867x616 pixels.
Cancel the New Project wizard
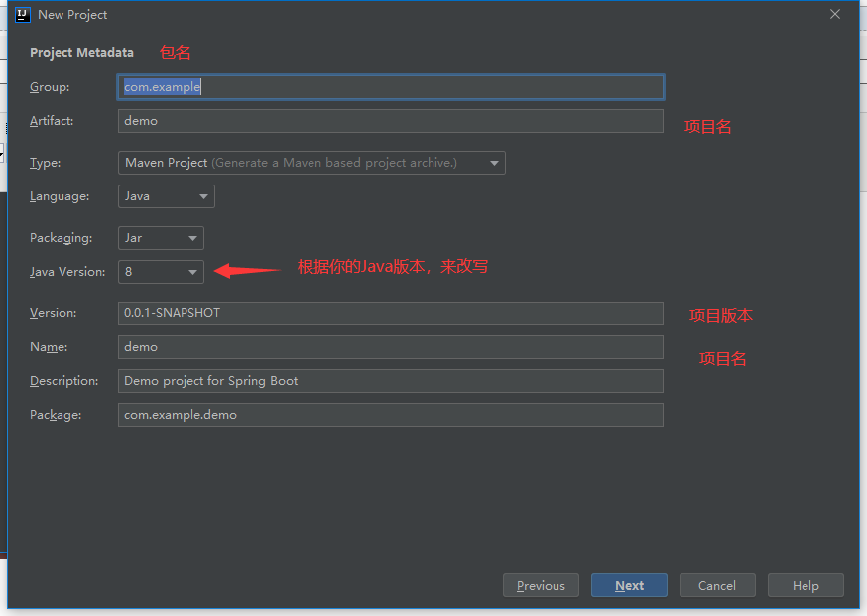tap(717, 585)
